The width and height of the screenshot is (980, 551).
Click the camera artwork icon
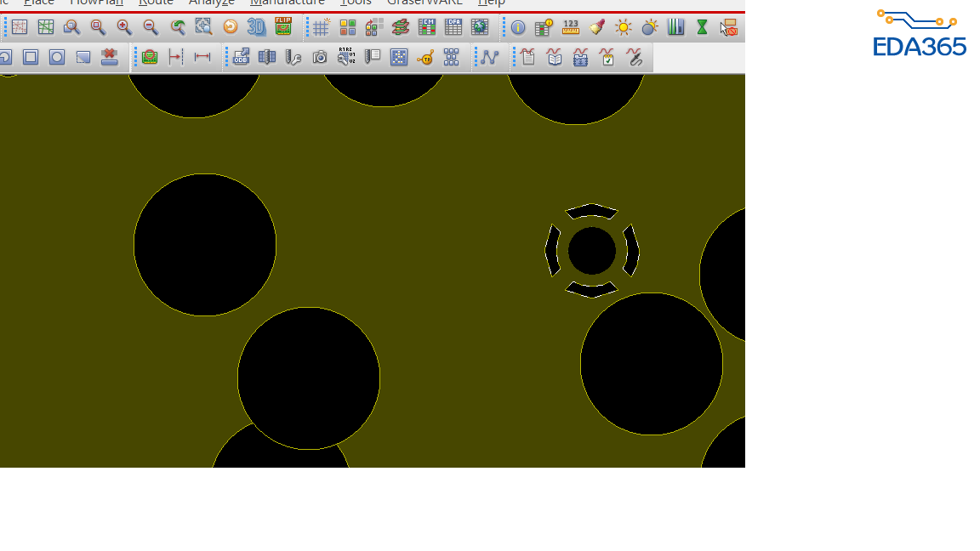point(320,58)
